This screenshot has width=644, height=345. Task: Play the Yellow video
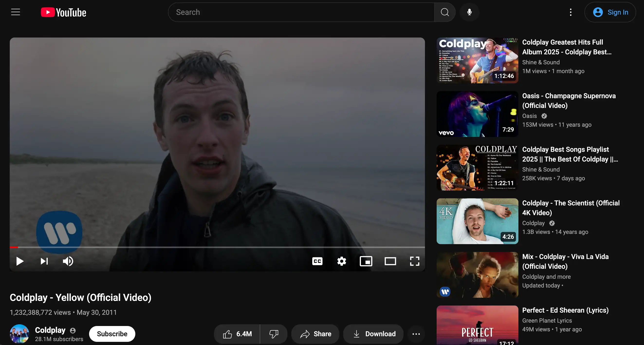point(20,261)
